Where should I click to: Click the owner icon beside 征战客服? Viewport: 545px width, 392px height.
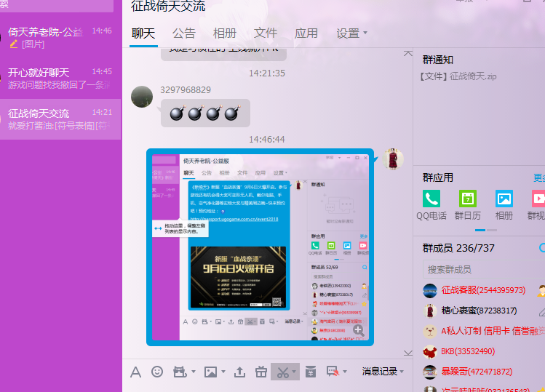click(x=541, y=290)
